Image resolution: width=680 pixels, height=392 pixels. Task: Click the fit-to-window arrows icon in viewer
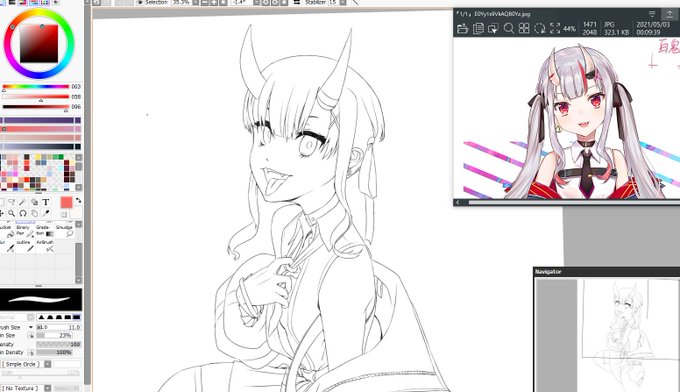click(555, 29)
